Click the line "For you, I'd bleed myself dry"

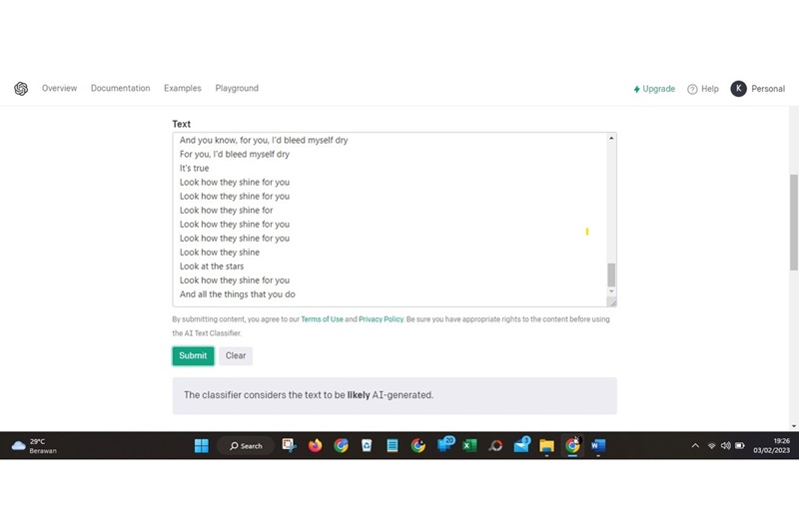(x=235, y=154)
